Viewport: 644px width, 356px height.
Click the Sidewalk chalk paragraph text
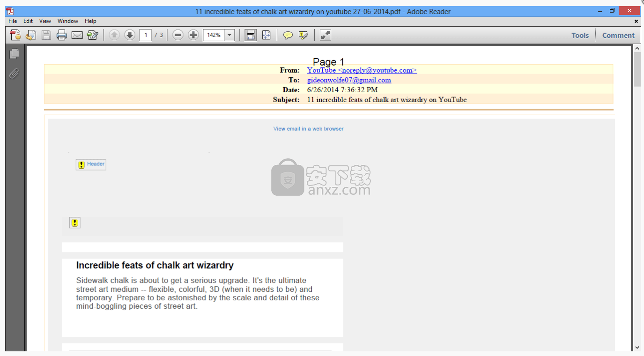click(198, 293)
